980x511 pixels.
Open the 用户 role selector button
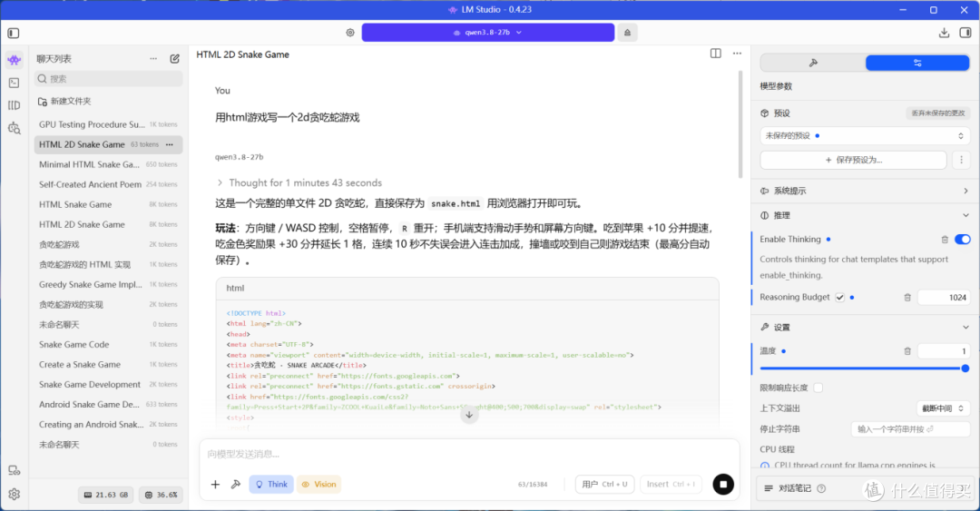click(x=604, y=484)
